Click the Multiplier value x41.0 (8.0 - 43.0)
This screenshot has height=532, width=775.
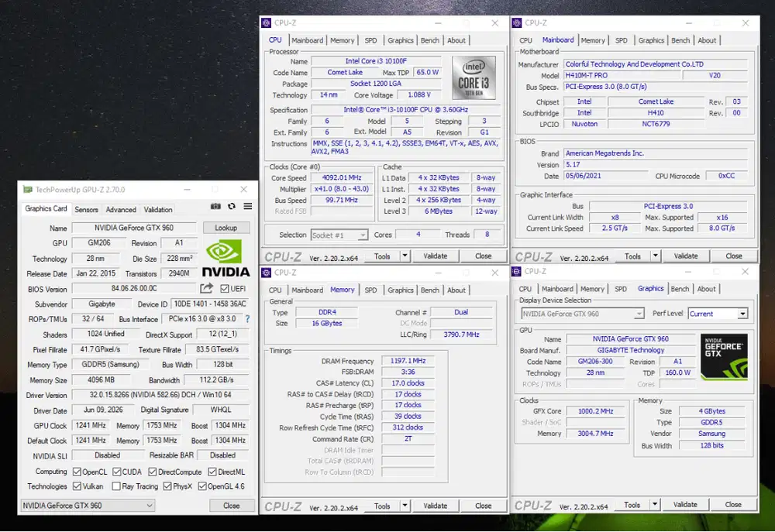(x=342, y=189)
